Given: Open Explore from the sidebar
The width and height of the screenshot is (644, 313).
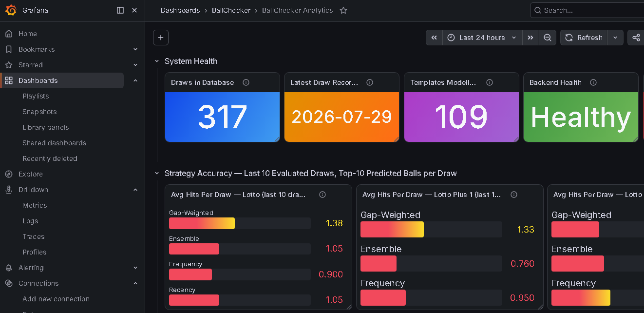Looking at the screenshot, I should 31,174.
